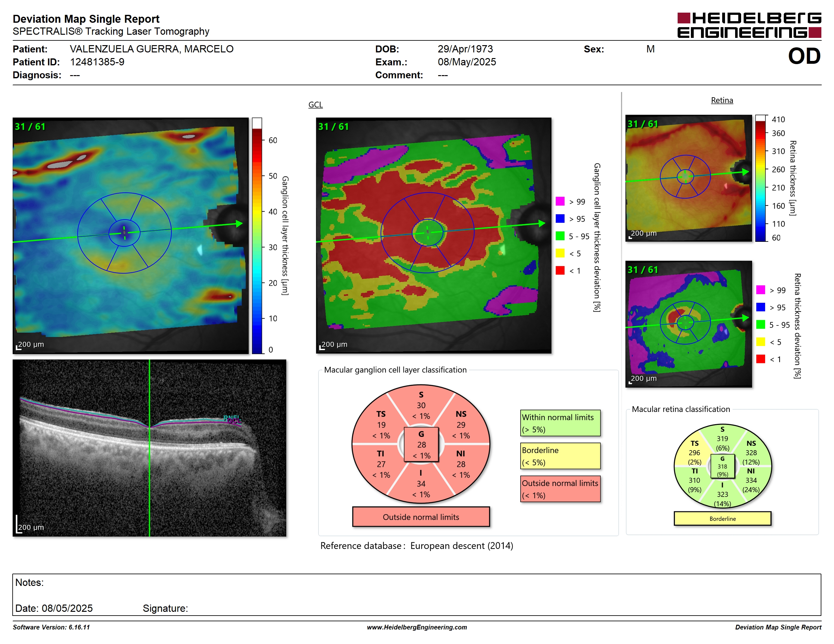This screenshot has width=834, height=644.
Task: Click yellow < 5 swatch in retina legend
Action: tap(760, 342)
